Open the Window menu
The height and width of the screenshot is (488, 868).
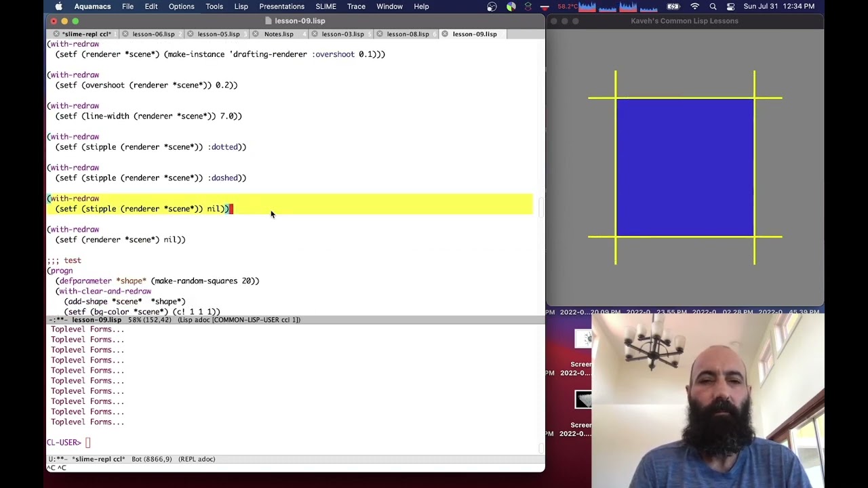coord(389,6)
